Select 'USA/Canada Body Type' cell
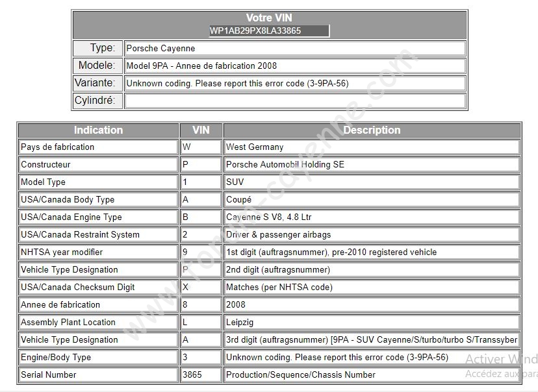The height and width of the screenshot is (392, 538). point(99,199)
